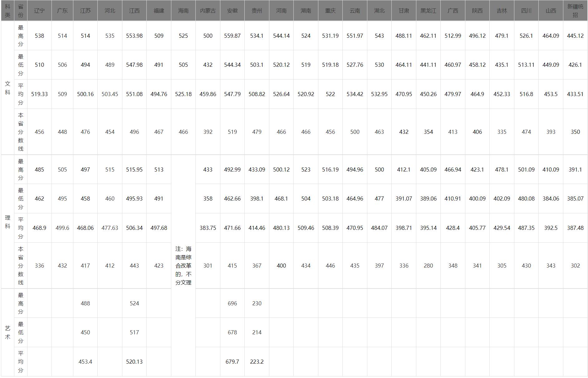Screen dimensions: 588x378
Task: Select art average 453.4 under 江苏
Action: coord(85,362)
